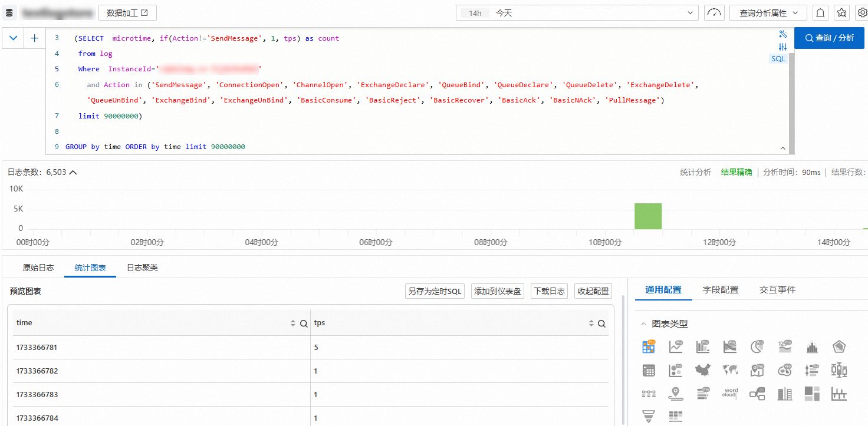Search within the time column

tap(304, 323)
